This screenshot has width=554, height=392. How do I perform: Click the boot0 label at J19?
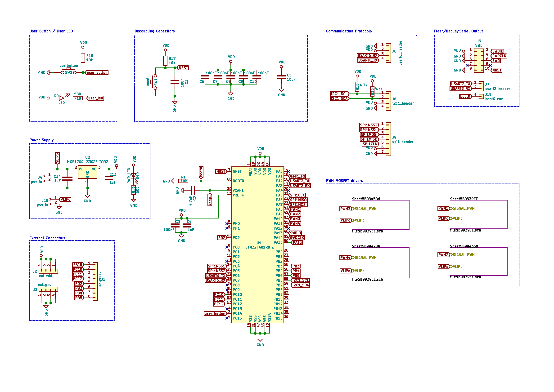[465, 96]
